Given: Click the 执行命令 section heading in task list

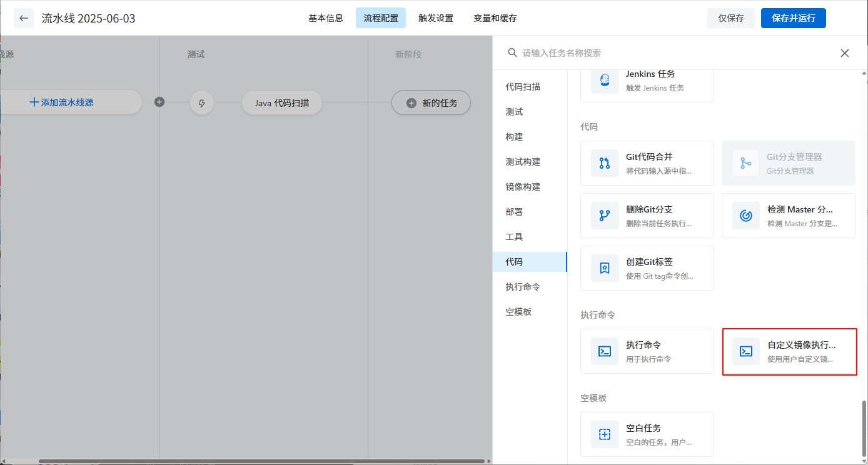Looking at the screenshot, I should (598, 315).
